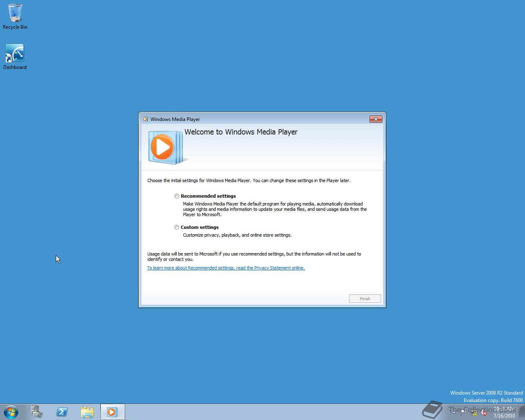
Task: Click the text 'Choose the initial settings for Windows Media Player'
Action: (x=199, y=180)
